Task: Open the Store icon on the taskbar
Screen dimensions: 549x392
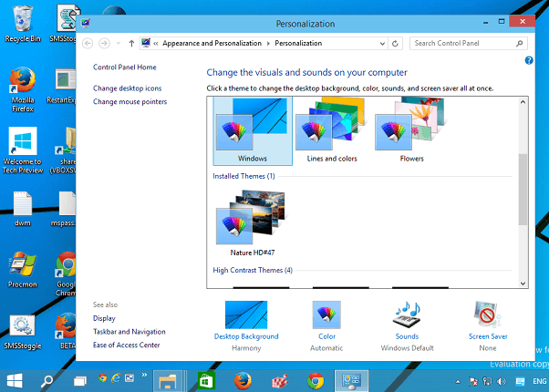Action: pyautogui.click(x=206, y=381)
